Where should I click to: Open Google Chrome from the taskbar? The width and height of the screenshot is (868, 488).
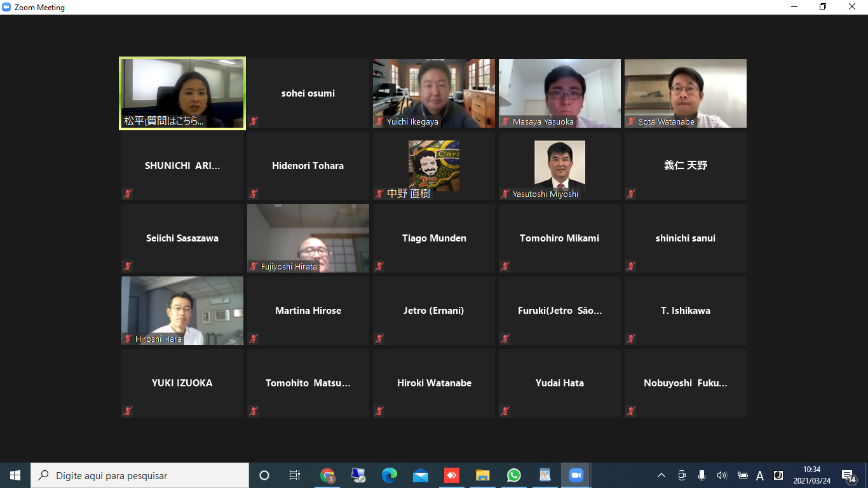coord(327,475)
